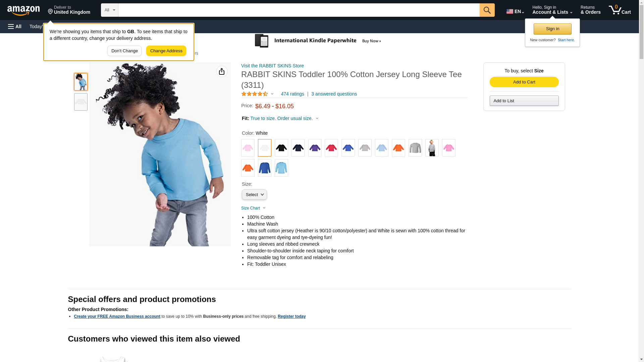Select the red color swatch
The width and height of the screenshot is (644, 362).
tap(331, 148)
